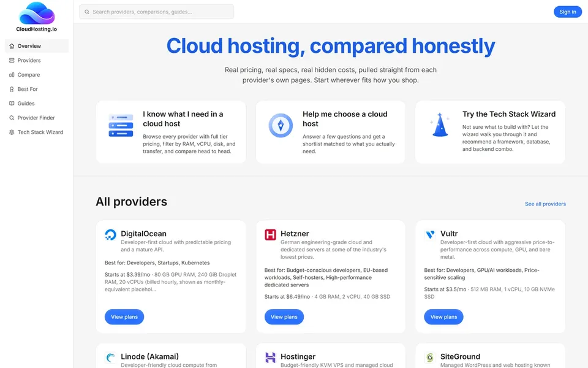Click the Compare bar chart icon
588x368 pixels.
pyautogui.click(x=12, y=75)
